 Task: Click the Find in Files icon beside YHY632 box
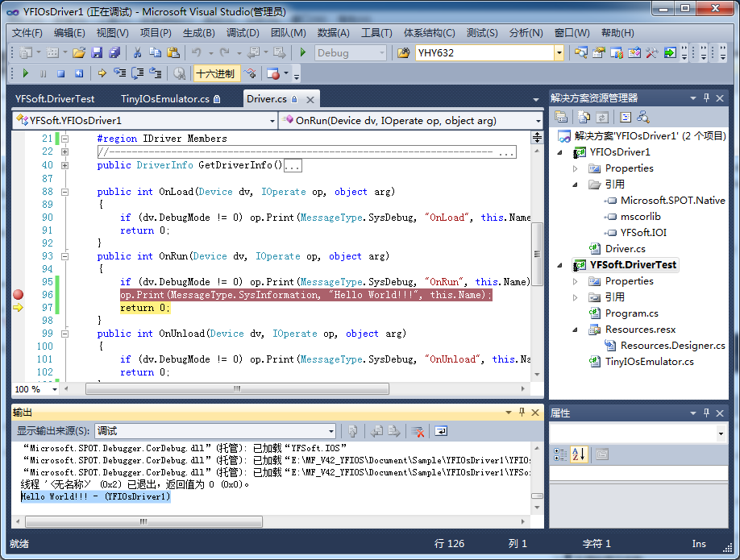pyautogui.click(x=404, y=53)
